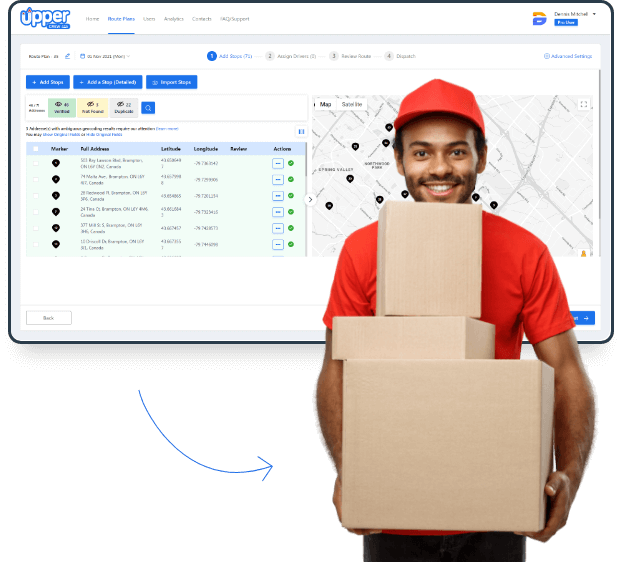The image size is (622, 562).
Task: Click the Upper logo
Action: [x=45, y=18]
